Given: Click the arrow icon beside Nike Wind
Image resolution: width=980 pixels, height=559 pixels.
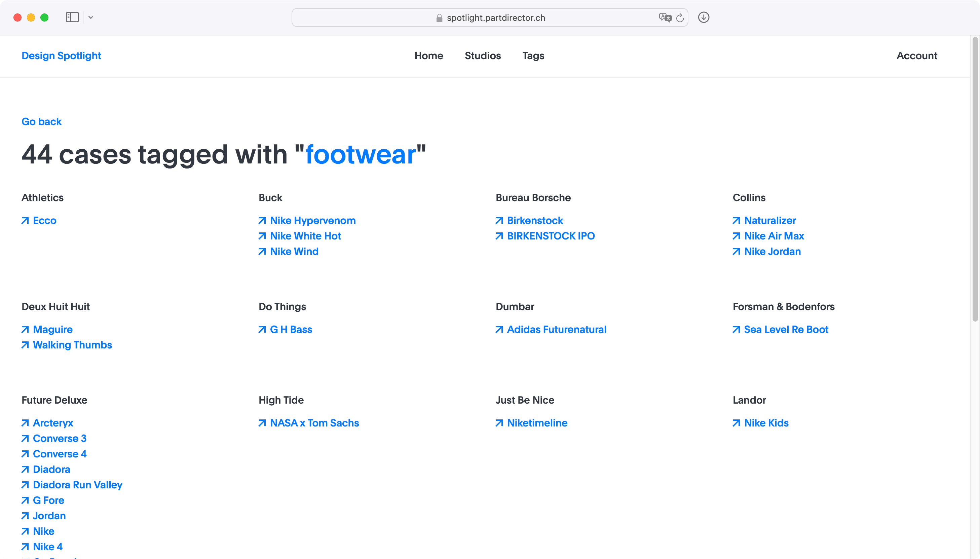Looking at the screenshot, I should pyautogui.click(x=262, y=252).
